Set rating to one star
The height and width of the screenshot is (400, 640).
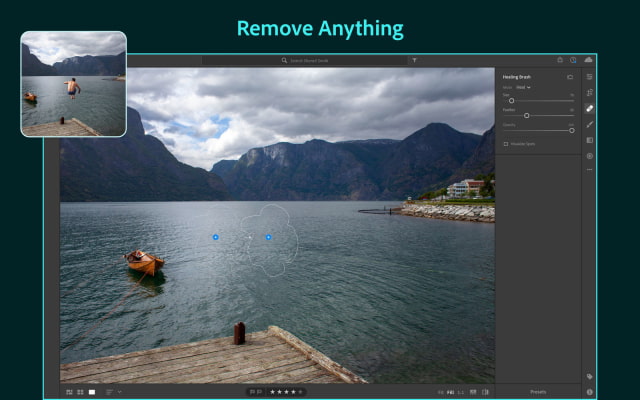coord(272,392)
